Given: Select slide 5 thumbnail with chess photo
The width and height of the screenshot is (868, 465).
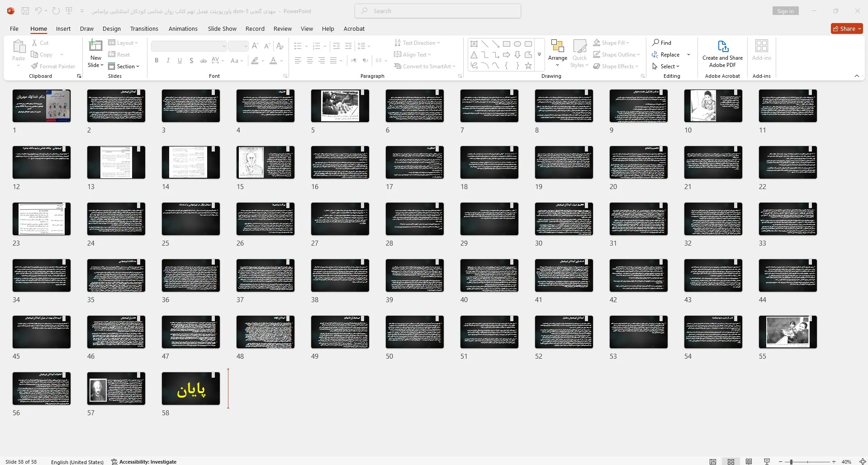Looking at the screenshot, I should tap(340, 106).
